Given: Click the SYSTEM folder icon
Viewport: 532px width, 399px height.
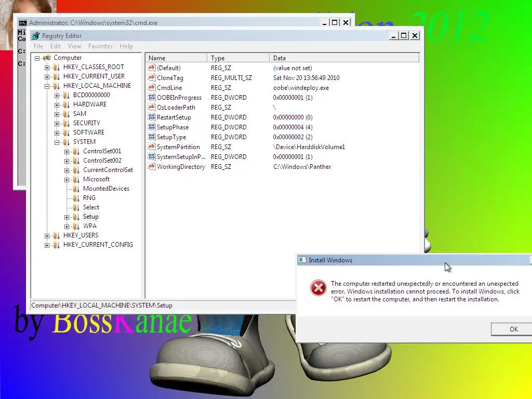Looking at the screenshot, I should [66, 142].
